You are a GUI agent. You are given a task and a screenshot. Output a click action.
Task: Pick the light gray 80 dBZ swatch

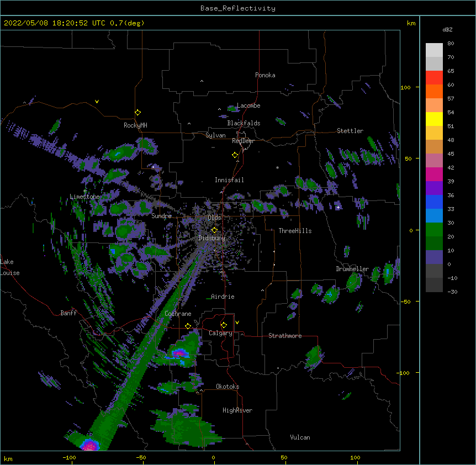point(434,50)
